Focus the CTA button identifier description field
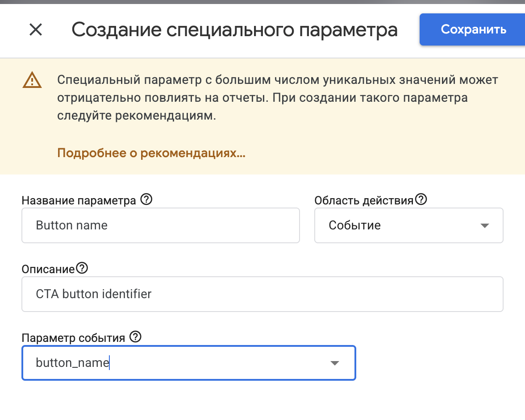Viewport: 525px width, 420px height. pyautogui.click(x=262, y=294)
